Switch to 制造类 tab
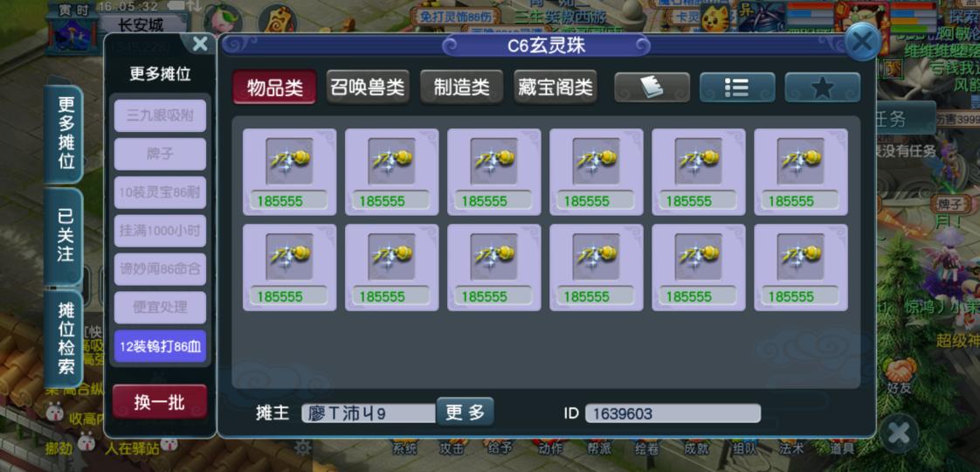This screenshot has width=980, height=472. click(x=461, y=87)
